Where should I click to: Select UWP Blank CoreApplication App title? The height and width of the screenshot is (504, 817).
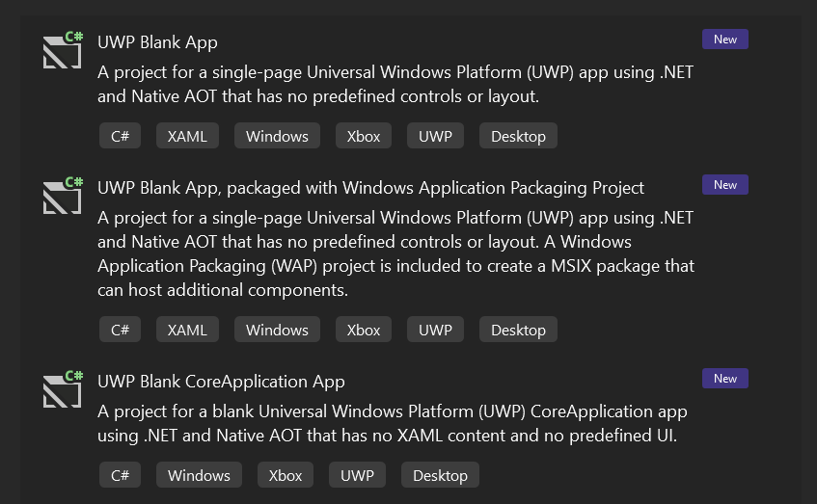click(221, 382)
